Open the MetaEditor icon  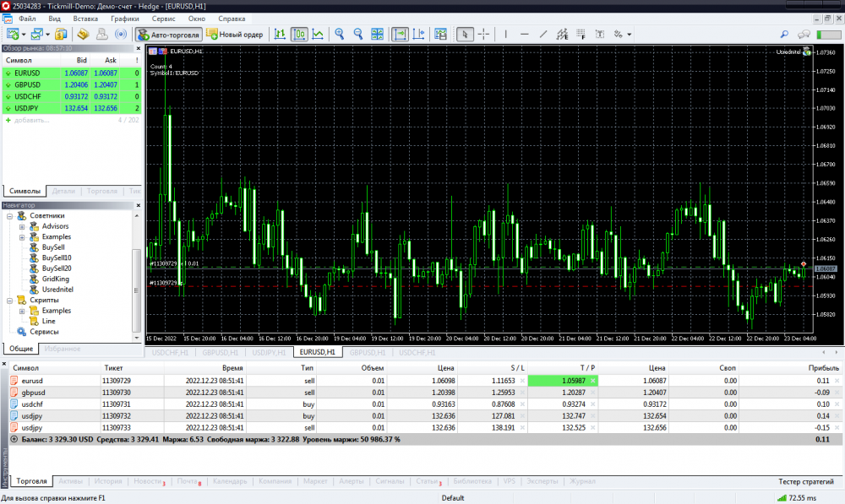pyautogui.click(x=83, y=35)
